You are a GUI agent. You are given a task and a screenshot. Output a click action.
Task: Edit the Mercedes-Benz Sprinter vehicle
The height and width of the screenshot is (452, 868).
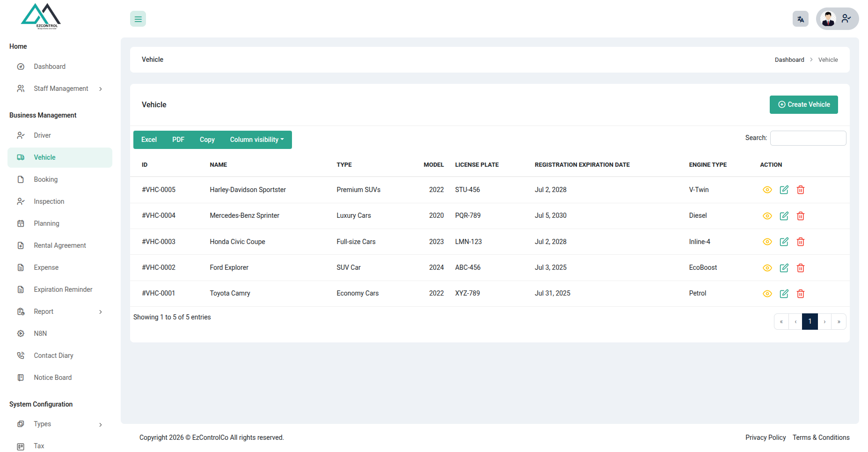pyautogui.click(x=784, y=216)
